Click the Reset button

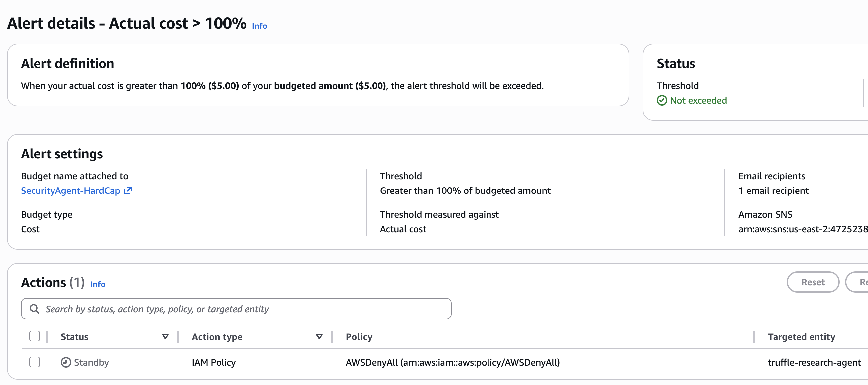pyautogui.click(x=813, y=282)
